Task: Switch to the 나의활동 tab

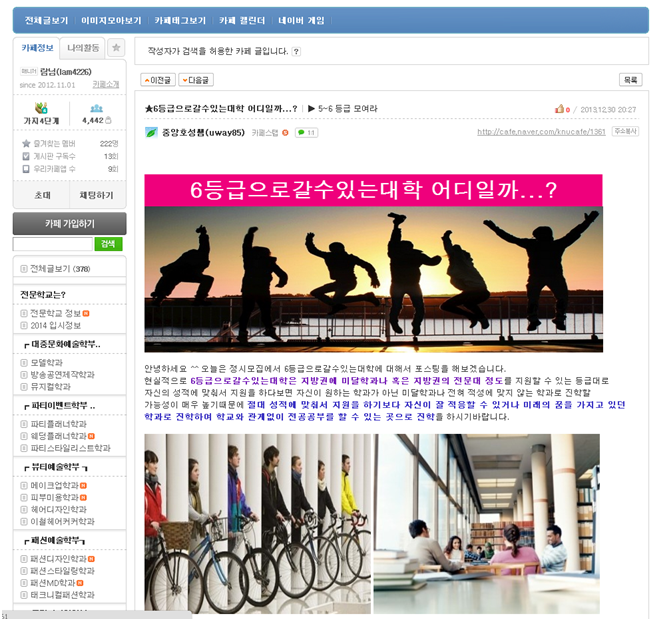Action: click(x=83, y=48)
